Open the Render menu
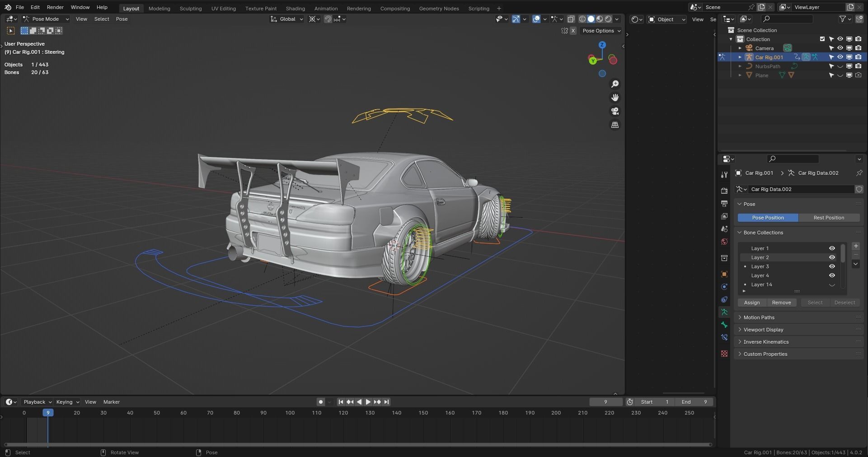Screen dimensions: 868x457 55,7
